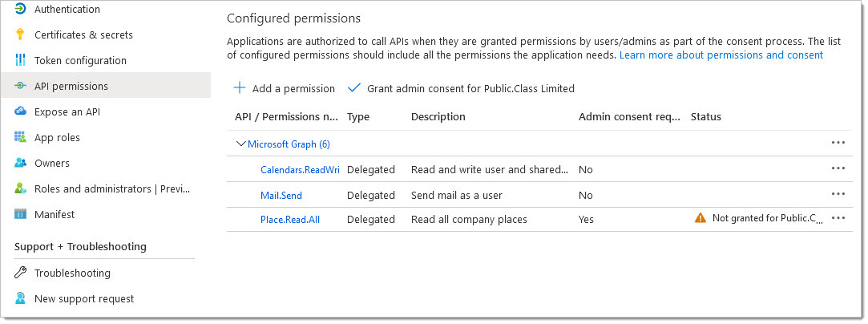Click the Manifest icon in sidebar
The height and width of the screenshot is (324, 868).
pos(21,214)
